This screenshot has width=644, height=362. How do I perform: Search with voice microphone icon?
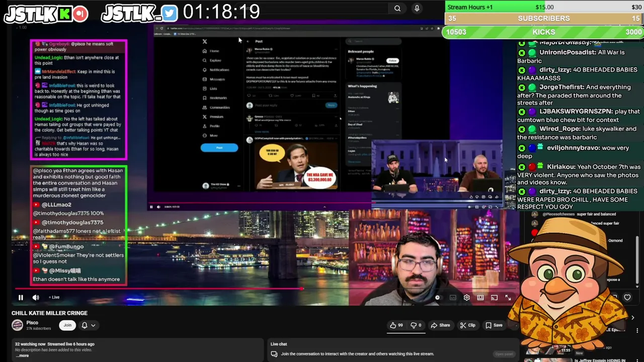click(417, 8)
